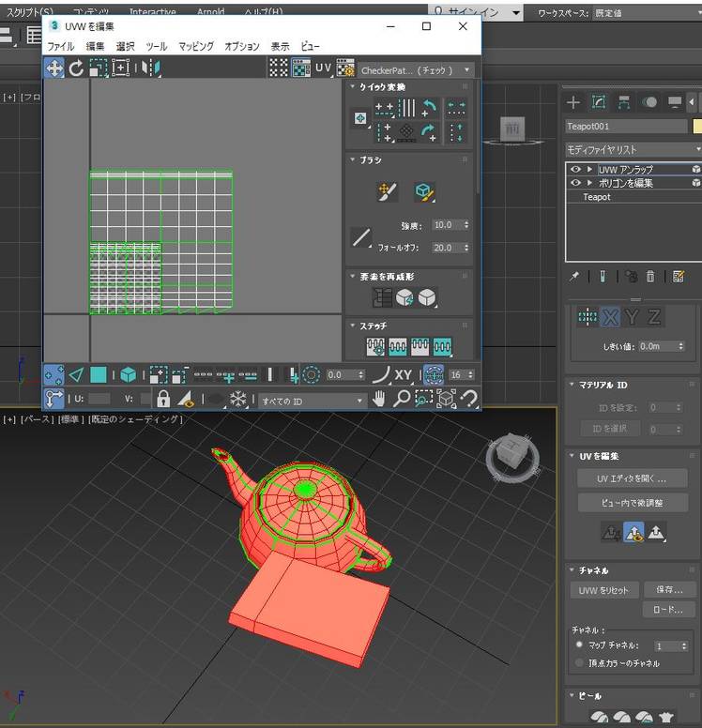Click the Mirror tool in UVW editor toolbar

coord(151,68)
